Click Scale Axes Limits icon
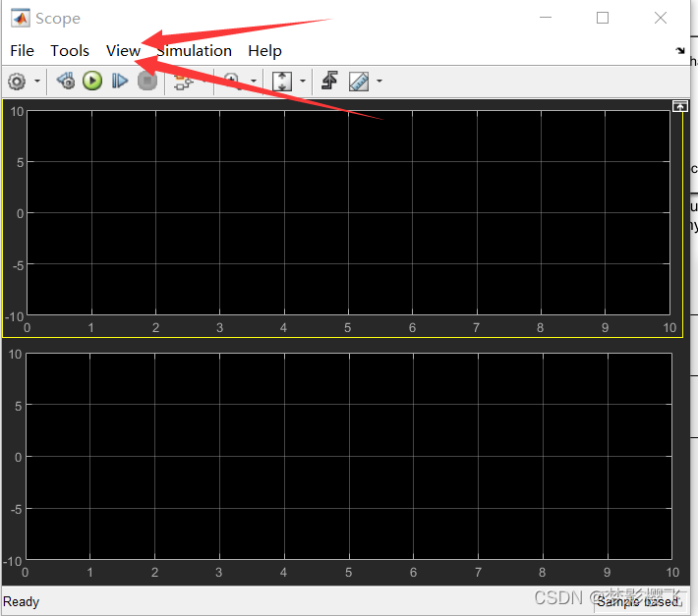The width and height of the screenshot is (698, 616). pos(282,82)
